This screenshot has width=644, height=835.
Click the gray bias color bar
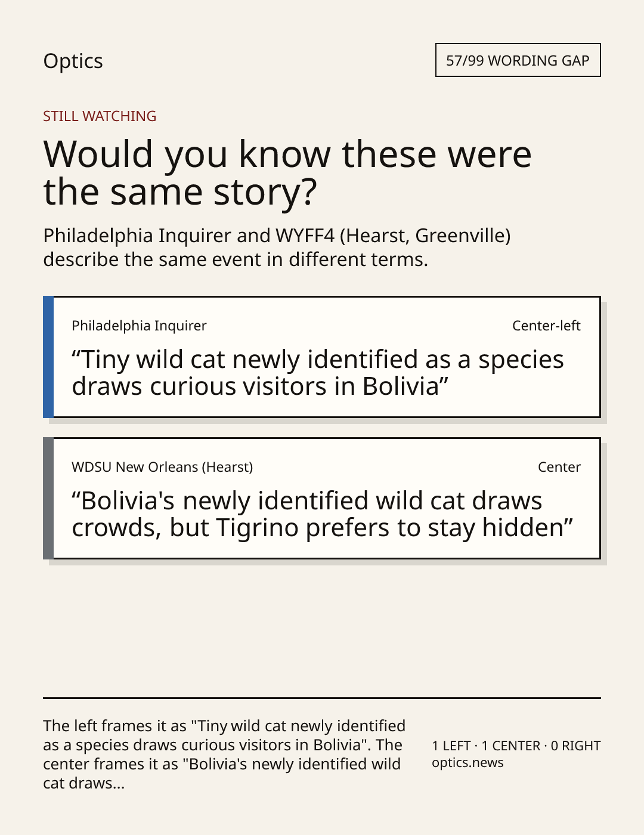48,498
